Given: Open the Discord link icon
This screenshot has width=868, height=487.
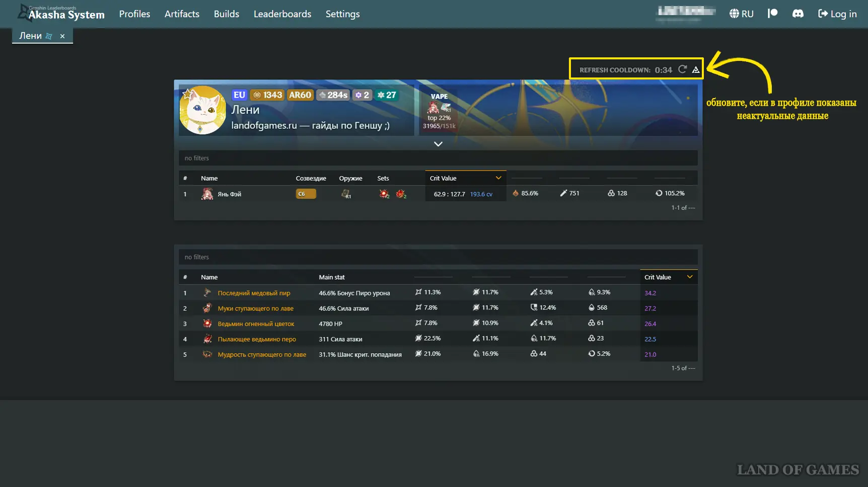Looking at the screenshot, I should (x=798, y=14).
